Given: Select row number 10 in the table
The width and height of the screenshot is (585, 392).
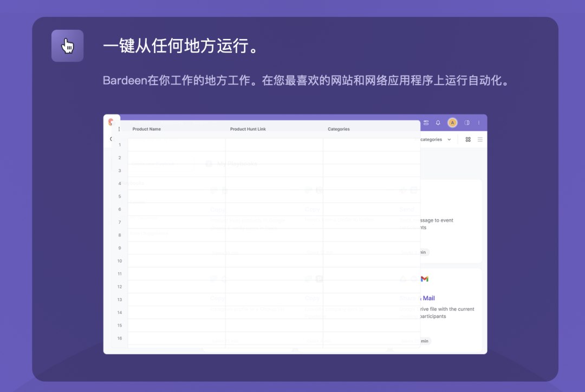Looking at the screenshot, I should click(120, 261).
